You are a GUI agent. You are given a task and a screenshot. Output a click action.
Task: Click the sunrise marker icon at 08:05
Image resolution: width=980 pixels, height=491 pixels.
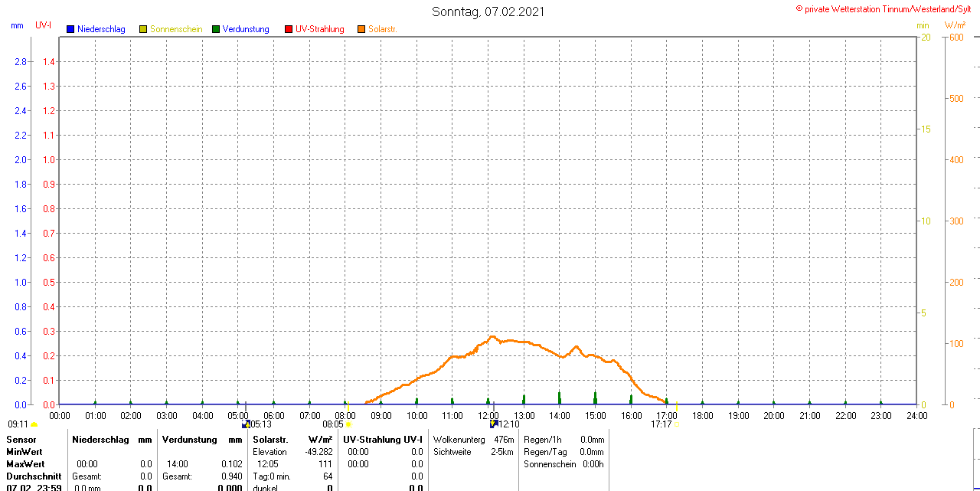pyautogui.click(x=348, y=424)
